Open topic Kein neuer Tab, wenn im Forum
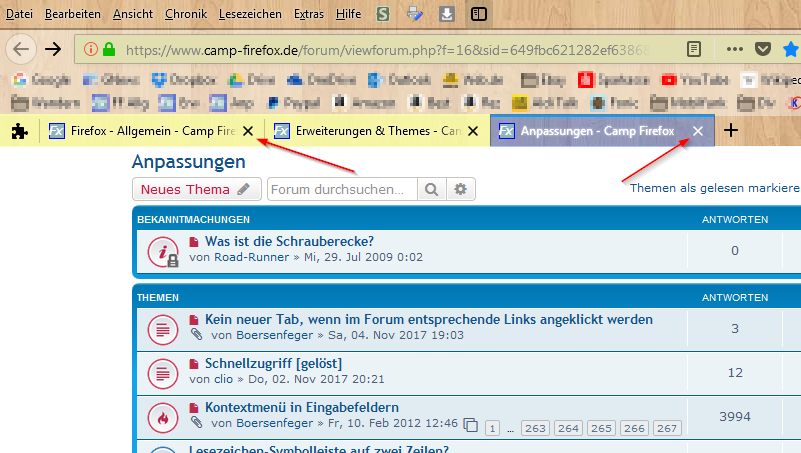 tap(429, 319)
